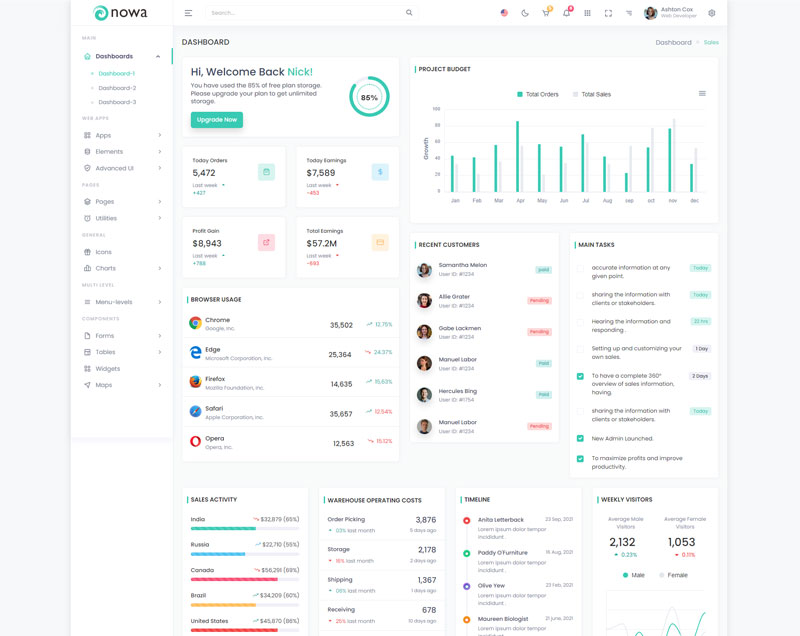
Task: Click the Sales breadcrumb link
Action: click(711, 43)
